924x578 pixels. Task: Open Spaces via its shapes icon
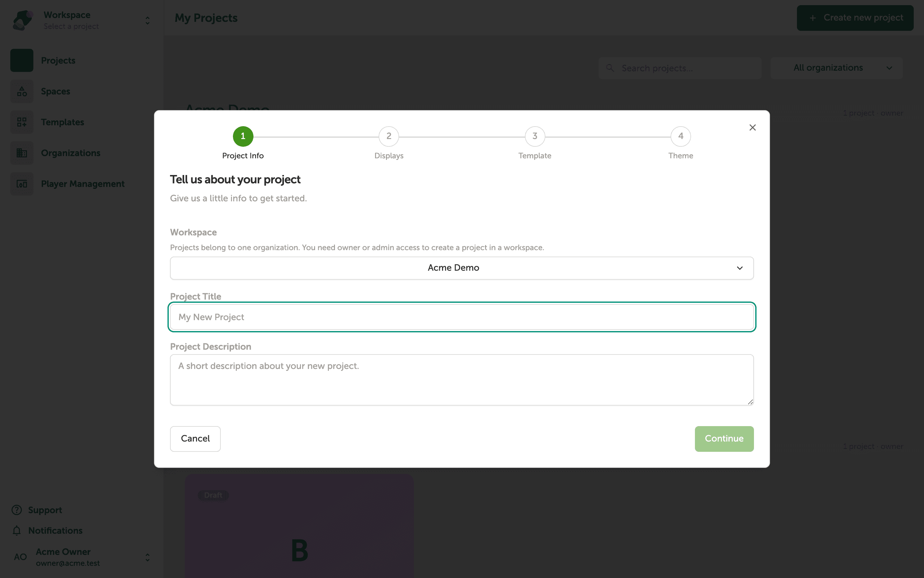pyautogui.click(x=22, y=92)
